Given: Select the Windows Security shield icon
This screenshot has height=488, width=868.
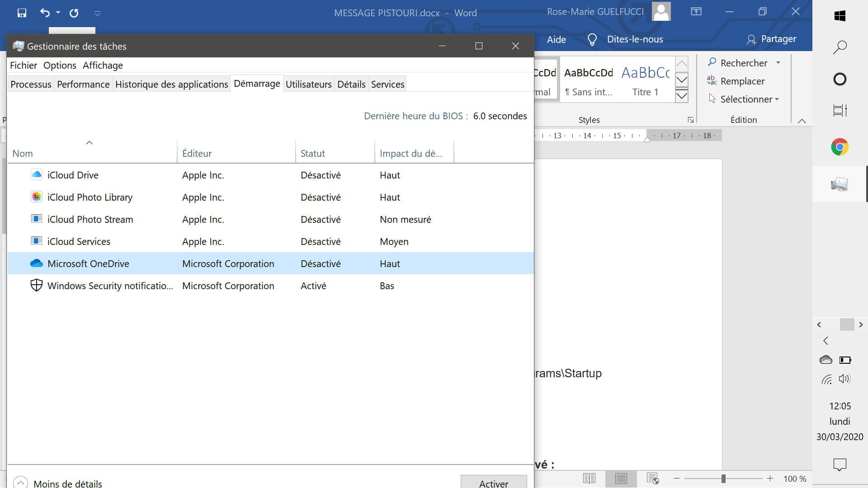Looking at the screenshot, I should tap(37, 285).
